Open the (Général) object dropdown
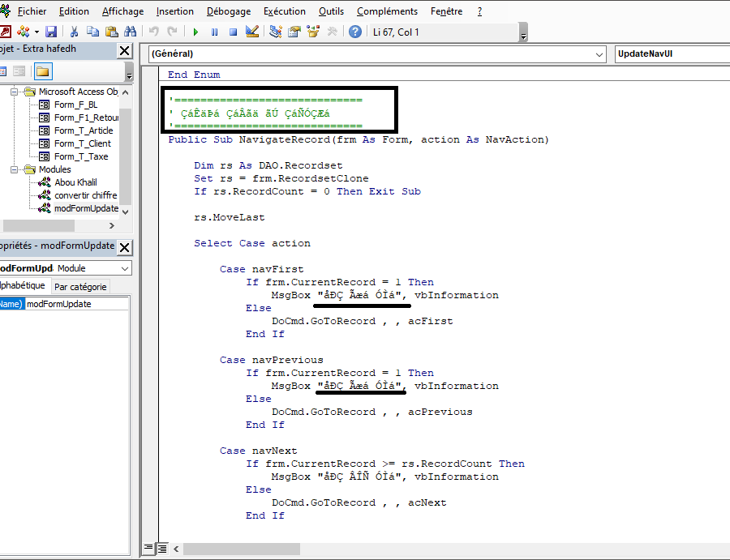 point(599,54)
